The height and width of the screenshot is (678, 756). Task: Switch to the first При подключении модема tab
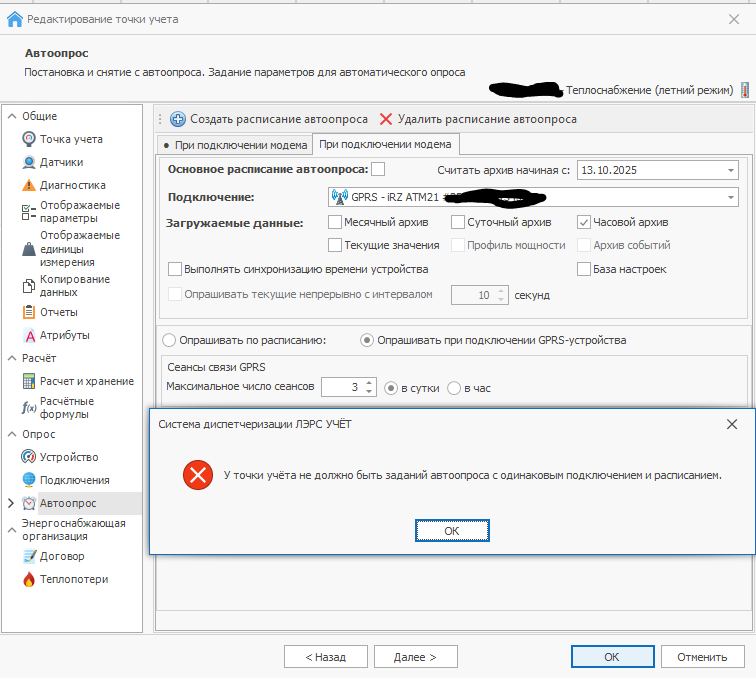[x=233, y=145]
